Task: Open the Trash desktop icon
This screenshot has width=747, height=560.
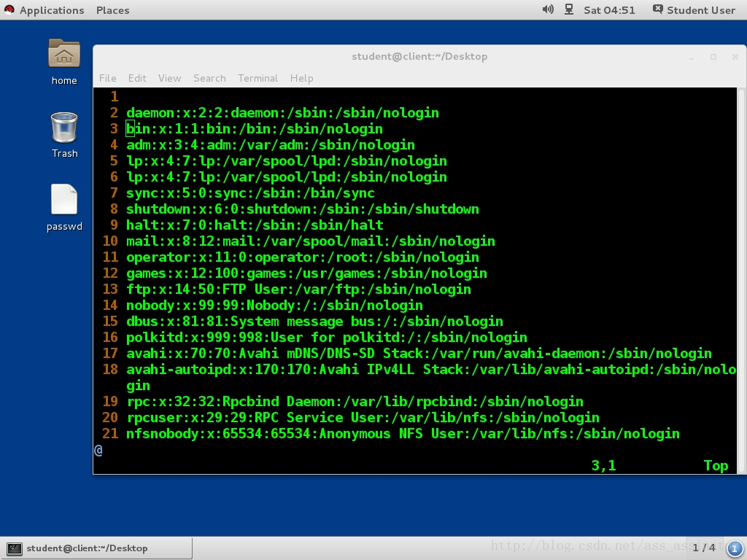Action: [64, 128]
